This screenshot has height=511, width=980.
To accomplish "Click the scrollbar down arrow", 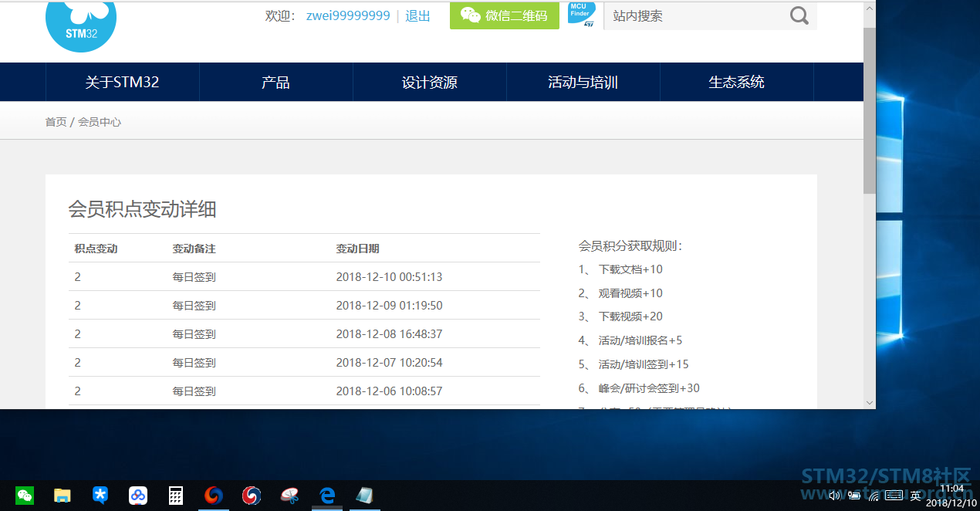I will [870, 402].
